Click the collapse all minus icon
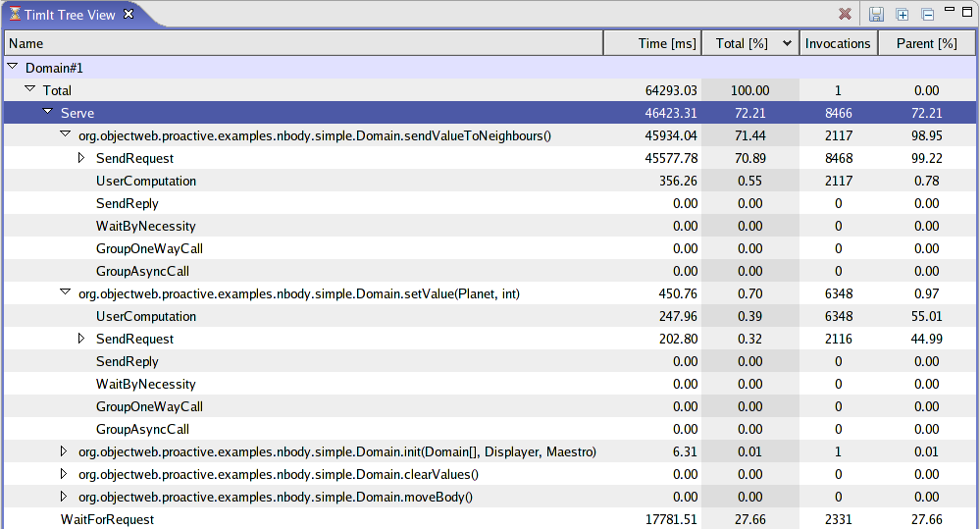The height and width of the screenshot is (529, 980). point(927,14)
